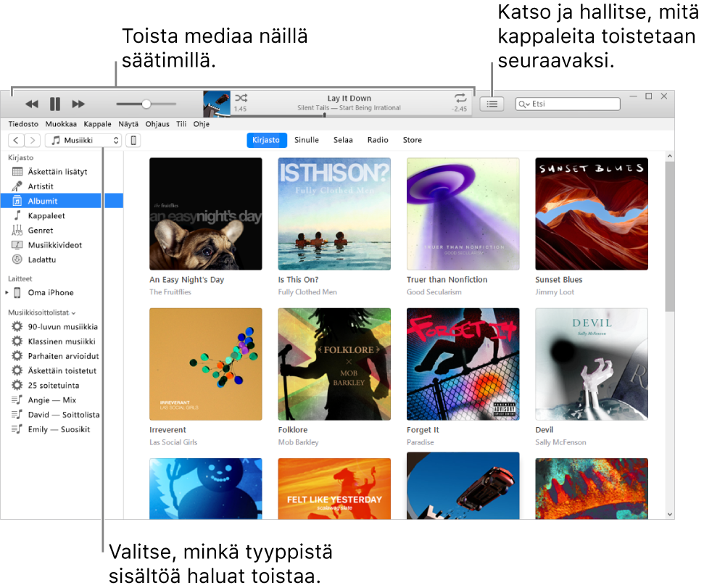Open the Ohje menu
Image resolution: width=704 pixels, height=588 pixels.
202,124
